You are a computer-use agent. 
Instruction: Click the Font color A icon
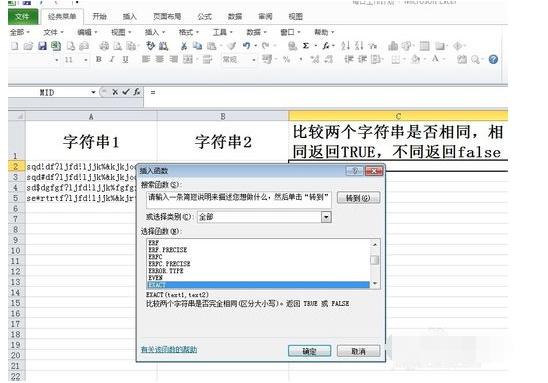click(435, 59)
